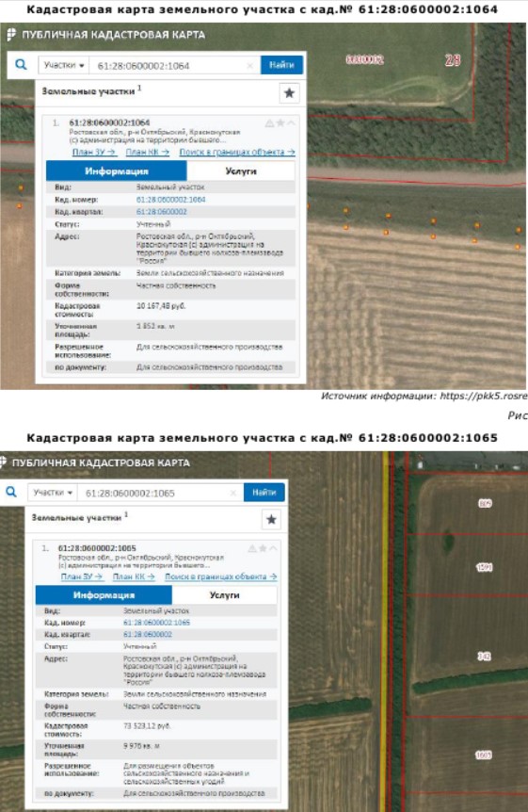Clear the 61:28:0600002:1065 search field

coord(233,493)
